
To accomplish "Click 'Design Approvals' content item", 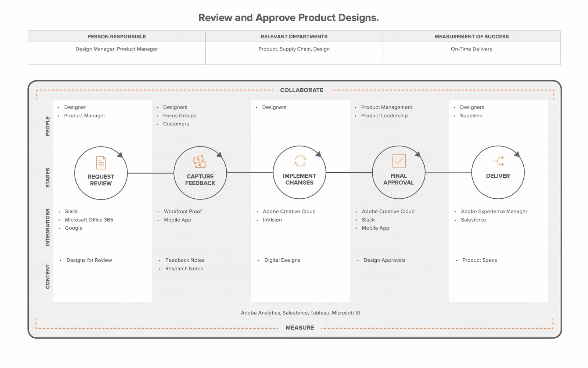I will pos(384,260).
